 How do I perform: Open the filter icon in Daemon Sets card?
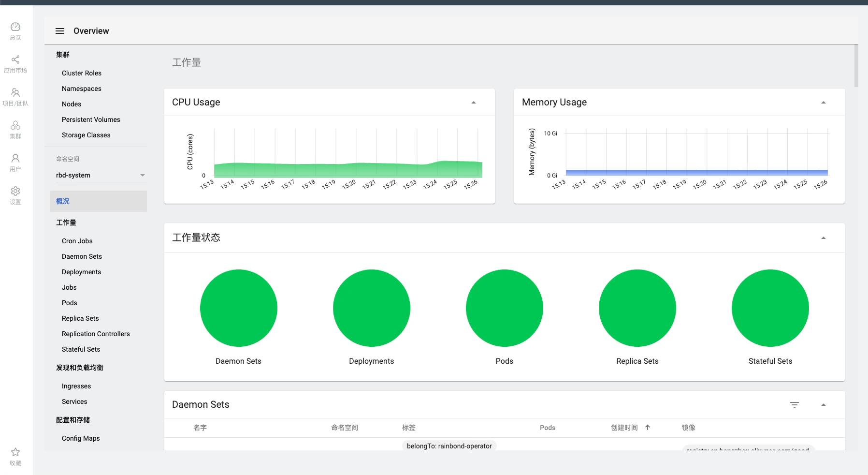(795, 405)
